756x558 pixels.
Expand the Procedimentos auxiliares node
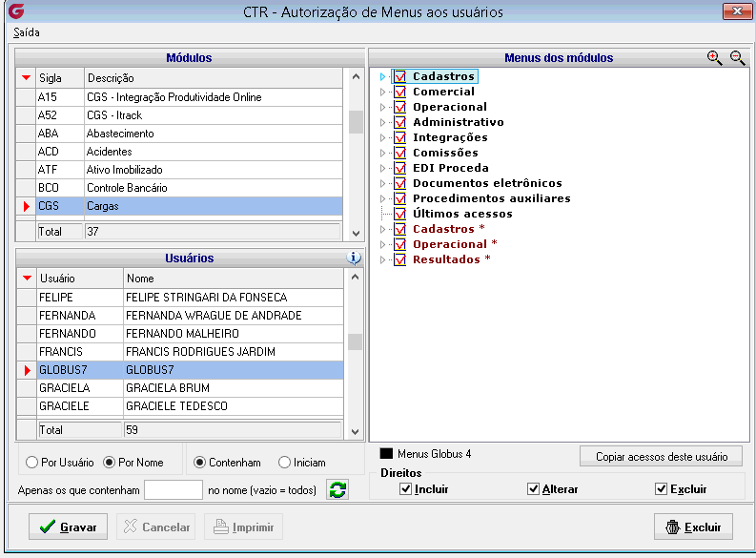click(383, 198)
